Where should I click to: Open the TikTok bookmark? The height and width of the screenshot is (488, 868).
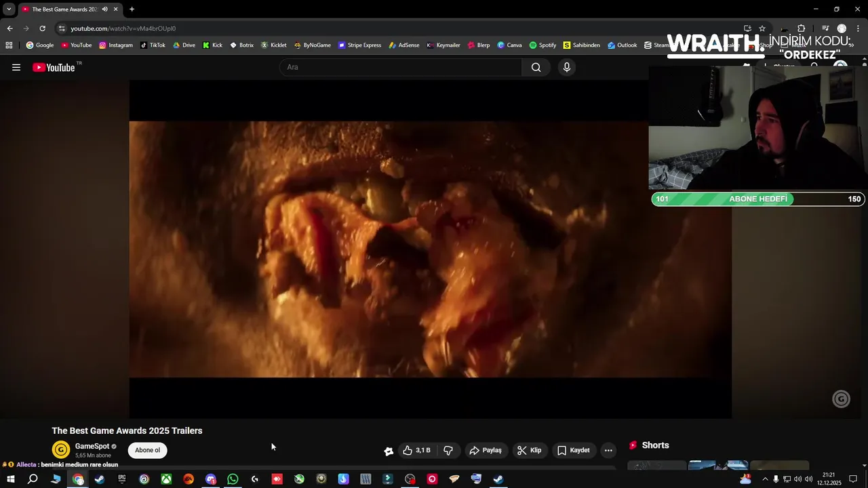coord(153,45)
